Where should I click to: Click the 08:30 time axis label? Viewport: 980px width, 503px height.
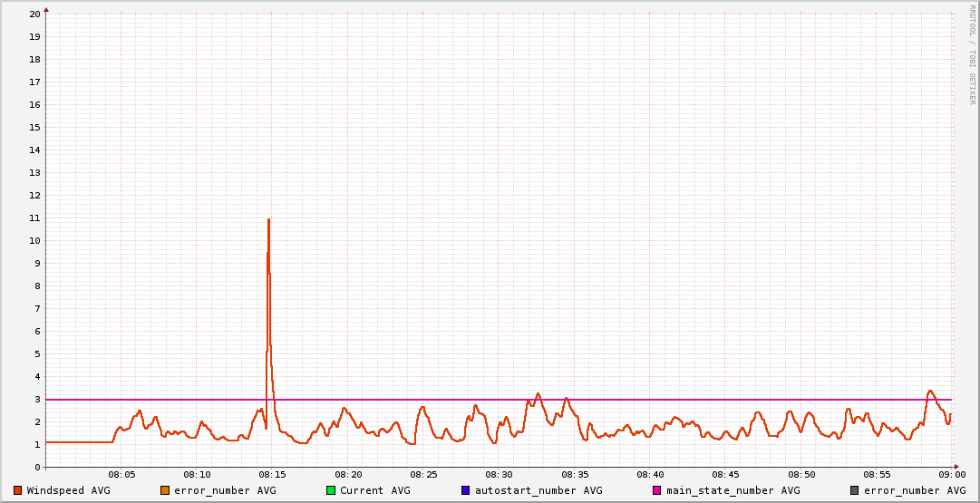499,475
